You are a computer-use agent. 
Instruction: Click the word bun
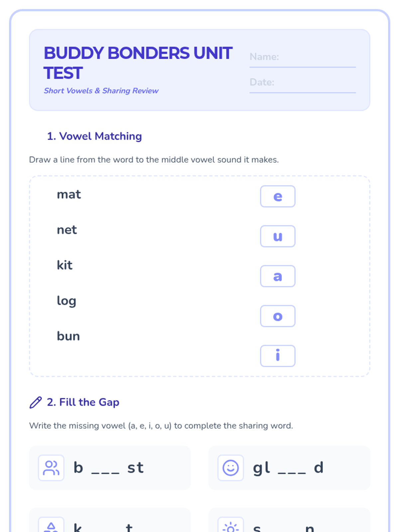(68, 336)
